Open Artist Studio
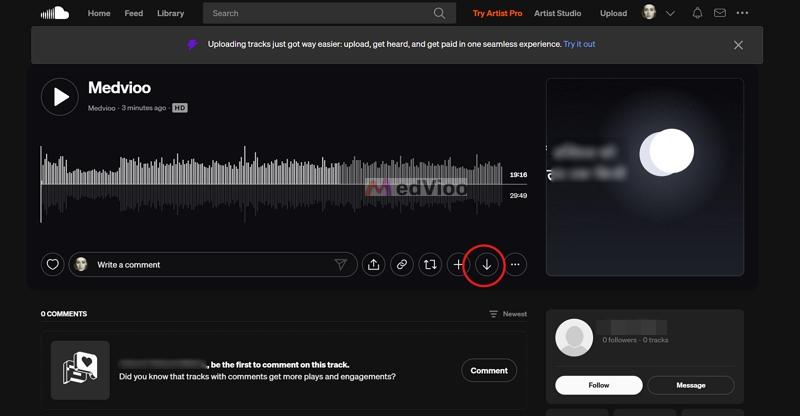800x416 pixels. pyautogui.click(x=558, y=13)
